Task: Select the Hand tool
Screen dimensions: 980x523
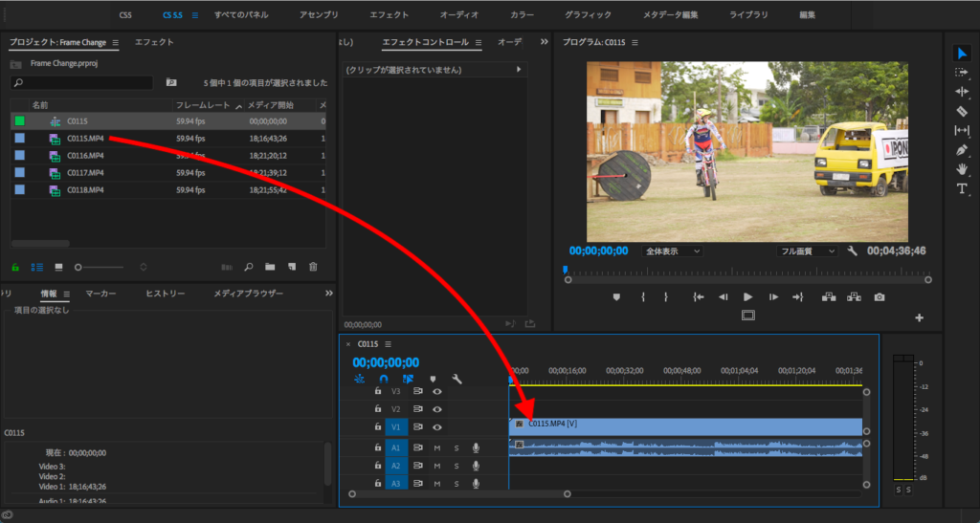Action: point(962,169)
